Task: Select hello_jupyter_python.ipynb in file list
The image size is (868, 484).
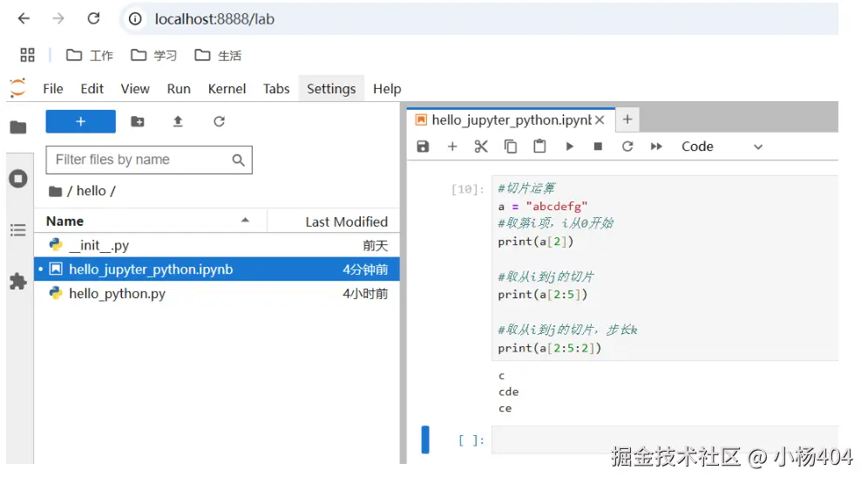Action: 216,269
